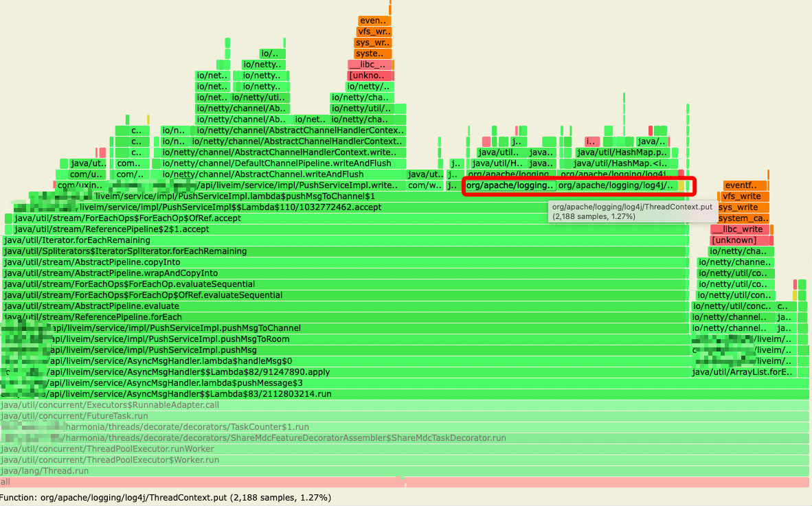Click the java/util/concurrent/FutureTask.run frame
The image size is (812, 506).
(x=405, y=416)
